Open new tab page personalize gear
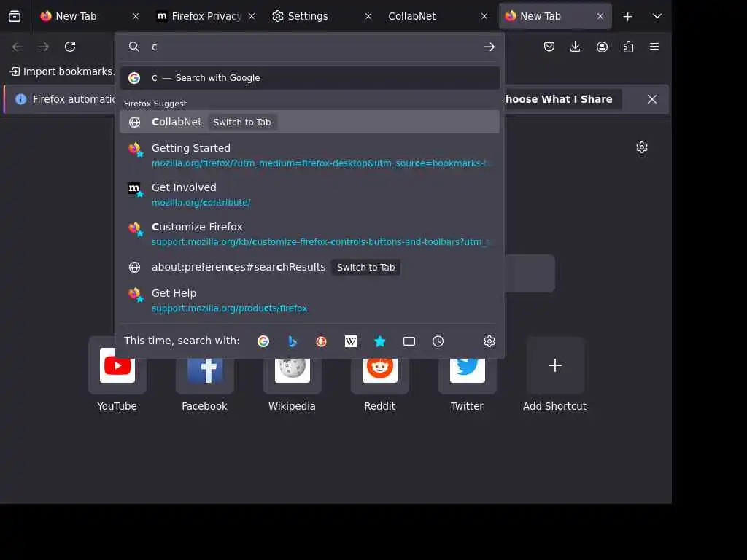Image resolution: width=747 pixels, height=560 pixels. pyautogui.click(x=642, y=147)
